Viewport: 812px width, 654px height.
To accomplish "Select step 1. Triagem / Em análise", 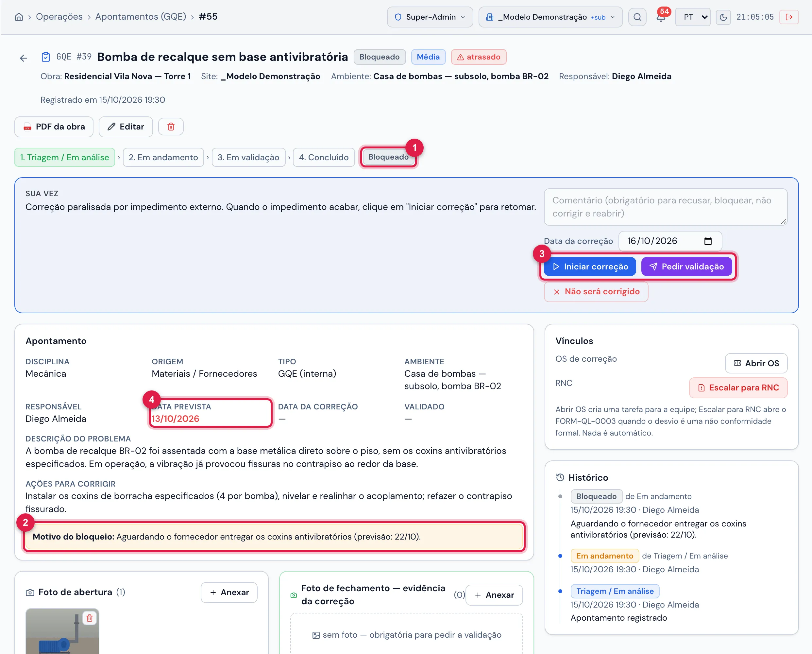I will coord(65,157).
